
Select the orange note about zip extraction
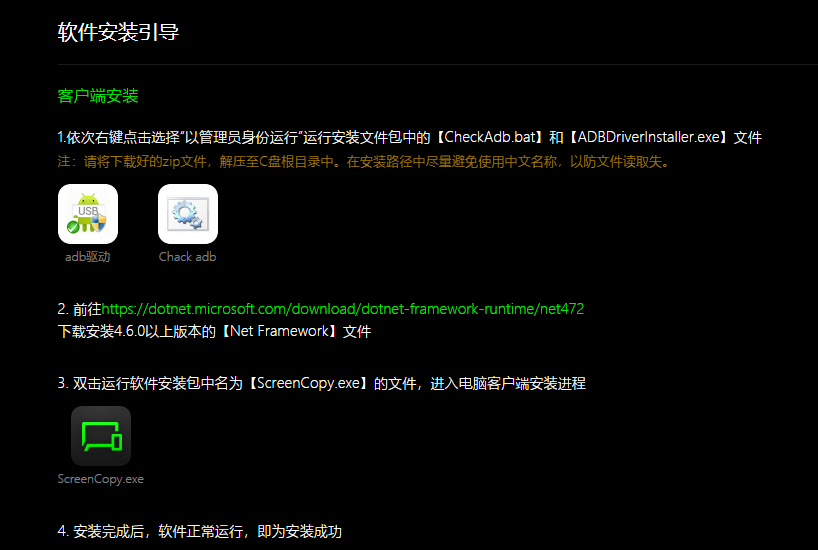(364, 162)
